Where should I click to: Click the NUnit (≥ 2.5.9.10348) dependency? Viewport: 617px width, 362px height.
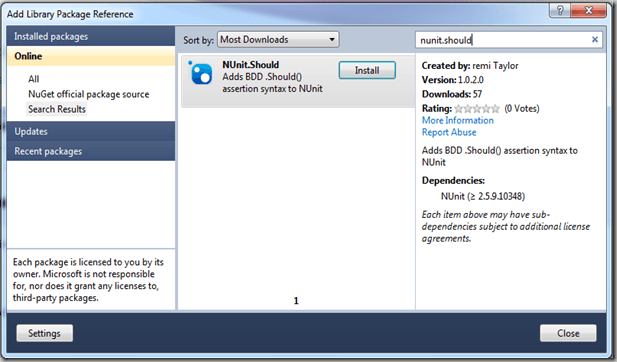[x=483, y=196]
